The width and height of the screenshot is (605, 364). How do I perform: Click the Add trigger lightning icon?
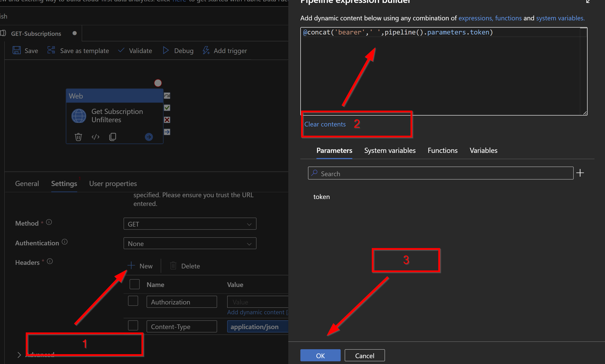point(206,50)
